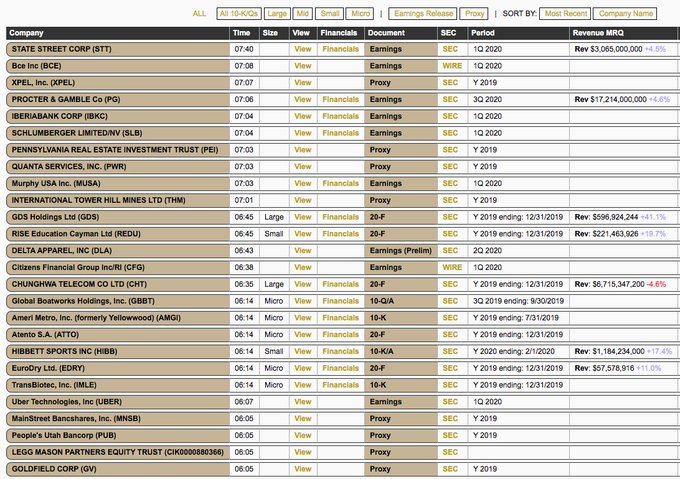Image resolution: width=680 pixels, height=479 pixels.
Task: Open SEC link for State Street
Action: point(450,49)
